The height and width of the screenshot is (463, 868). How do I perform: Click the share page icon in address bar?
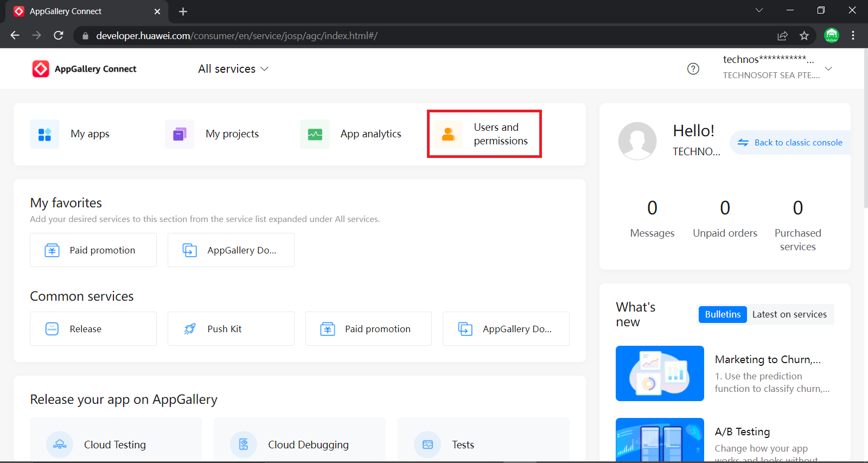[x=782, y=36]
